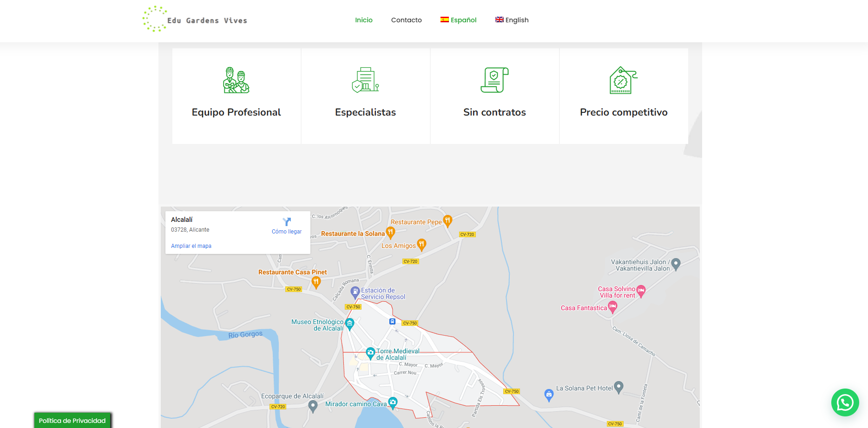Click the Sin contratos heading
868x428 pixels.
[x=494, y=112]
